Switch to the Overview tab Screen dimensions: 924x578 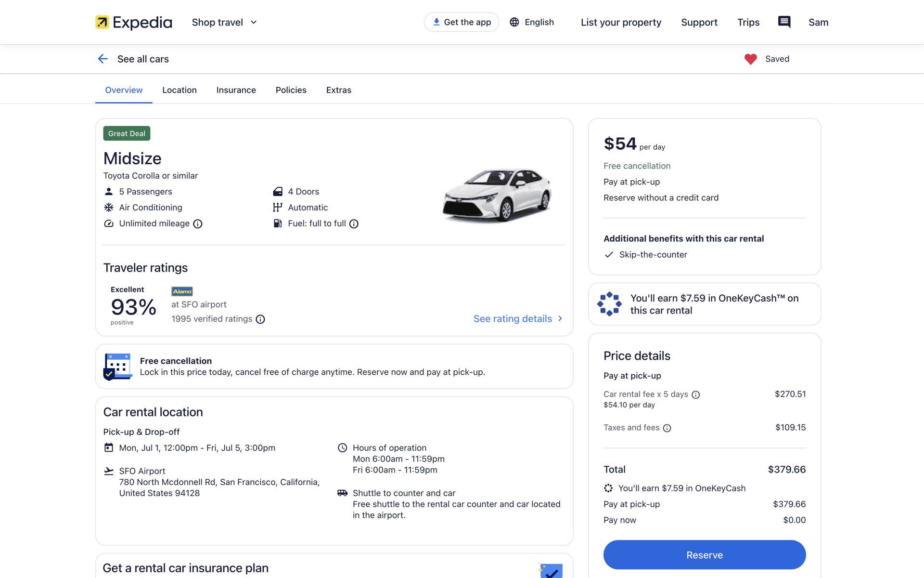tap(124, 90)
